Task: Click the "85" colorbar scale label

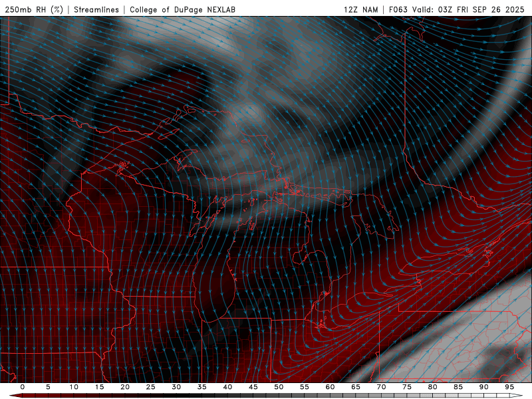Action: [458, 387]
